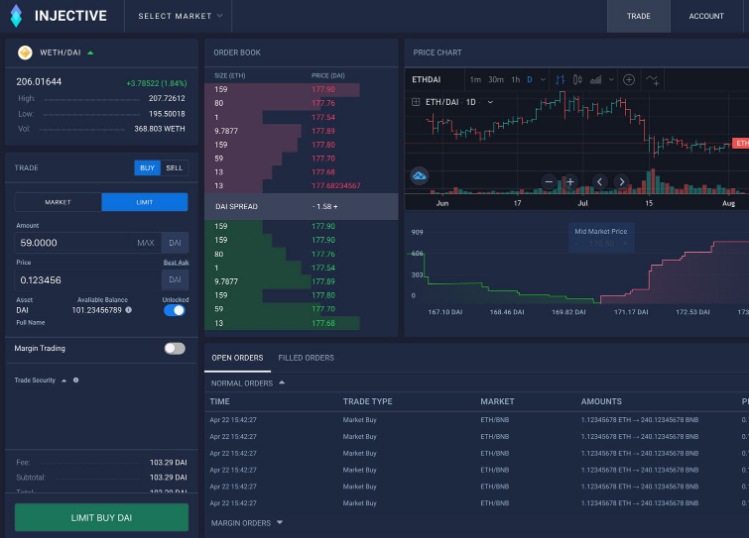Enable the Margin Trading switch
Screen dimensions: 749x538
coord(174,348)
